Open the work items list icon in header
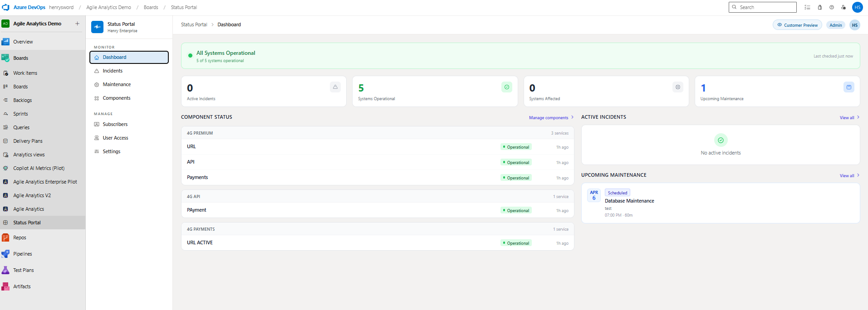The width and height of the screenshot is (868, 310). coord(807,7)
